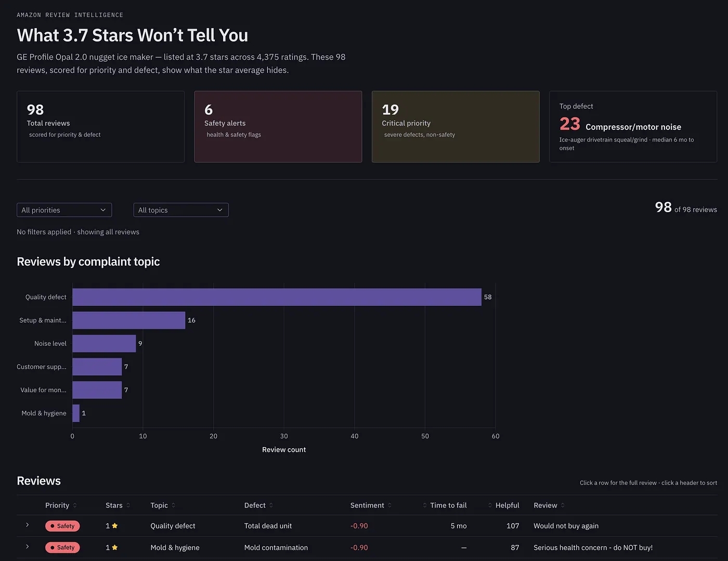Sort table by Sentiment column
The image size is (728, 561).
[371, 505]
